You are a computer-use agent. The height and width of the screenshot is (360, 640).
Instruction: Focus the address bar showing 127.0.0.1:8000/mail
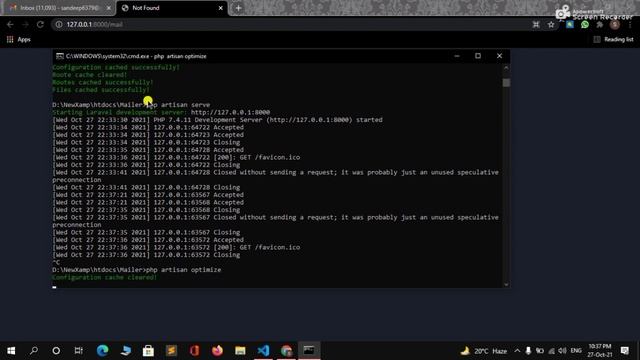point(286,24)
